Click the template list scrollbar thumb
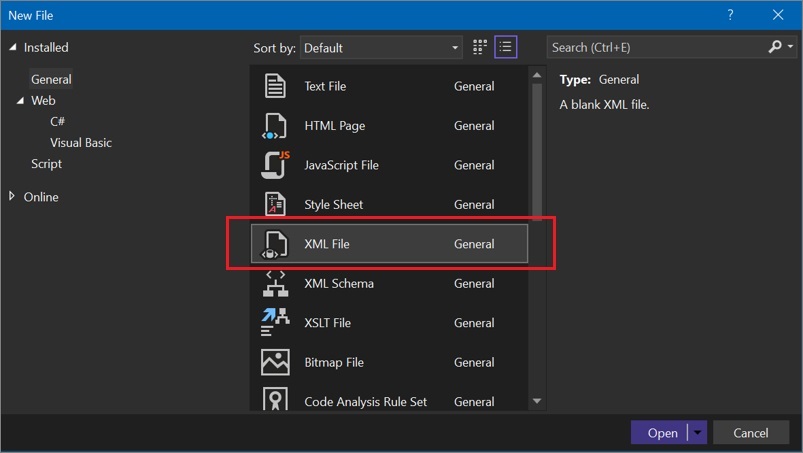Image resolution: width=803 pixels, height=453 pixels. pyautogui.click(x=537, y=152)
